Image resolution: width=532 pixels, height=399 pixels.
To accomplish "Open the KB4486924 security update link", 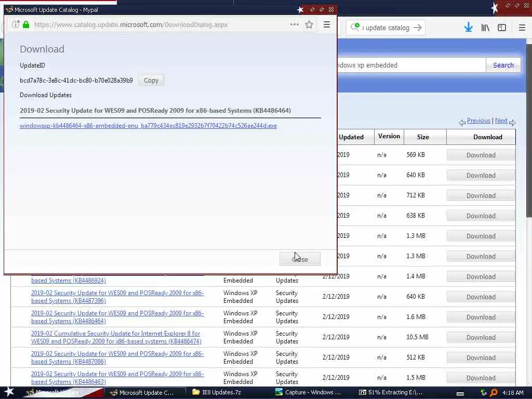I will 69,281.
